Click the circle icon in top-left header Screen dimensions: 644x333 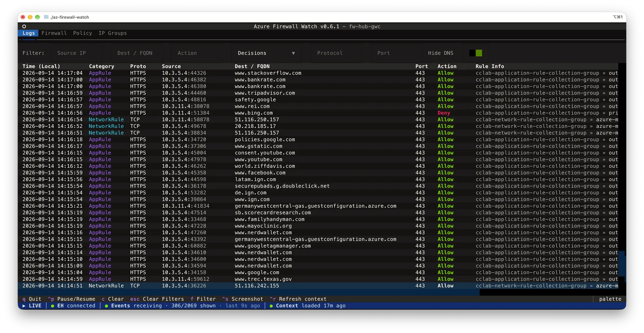(x=24, y=26)
